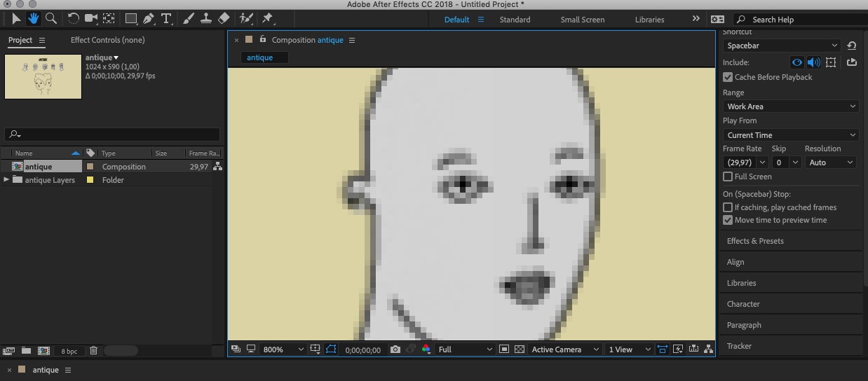Switch to the Standard workspace
The image size is (868, 381).
click(515, 20)
